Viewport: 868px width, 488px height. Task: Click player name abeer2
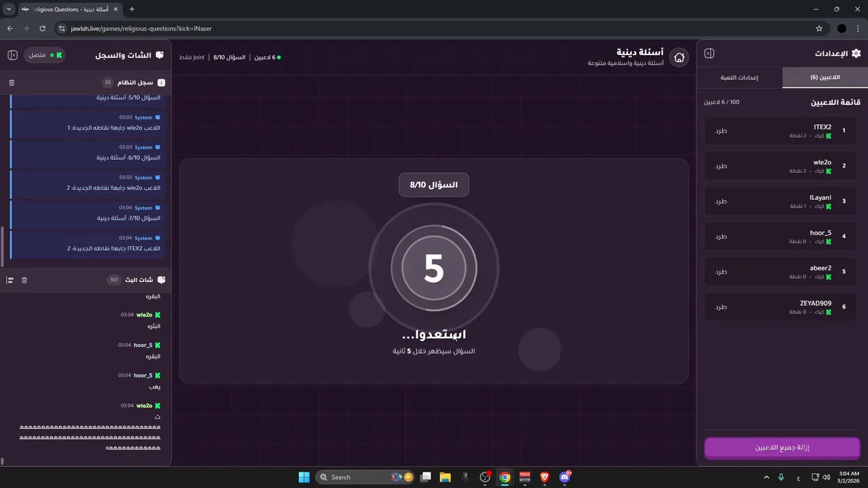click(x=821, y=268)
